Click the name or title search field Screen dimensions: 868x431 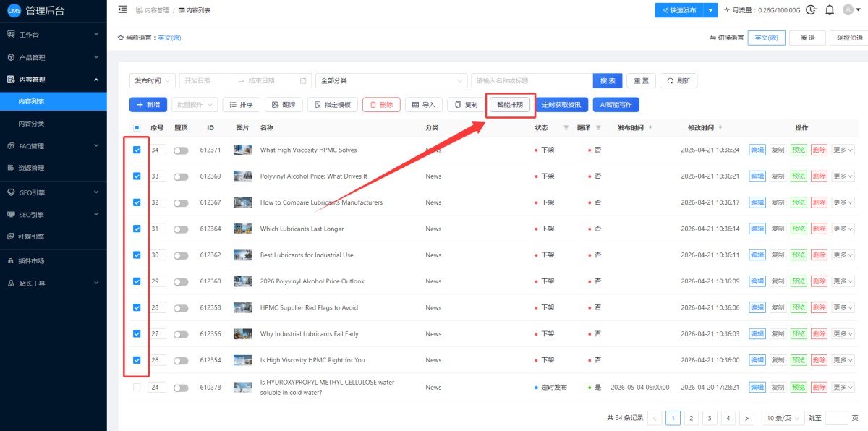click(532, 81)
